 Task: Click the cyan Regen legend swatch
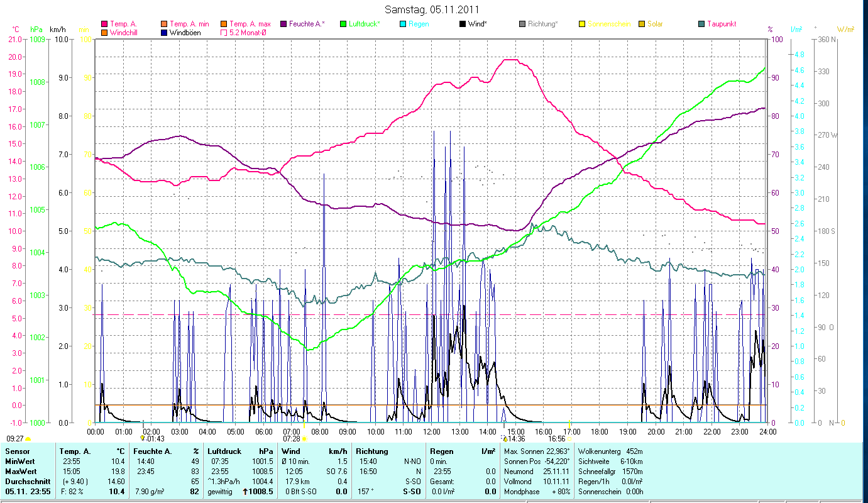tap(403, 25)
